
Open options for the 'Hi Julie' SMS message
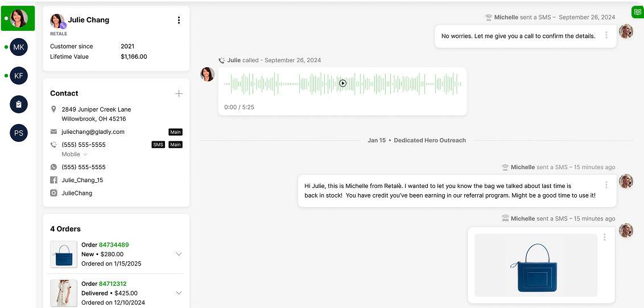[606, 185]
